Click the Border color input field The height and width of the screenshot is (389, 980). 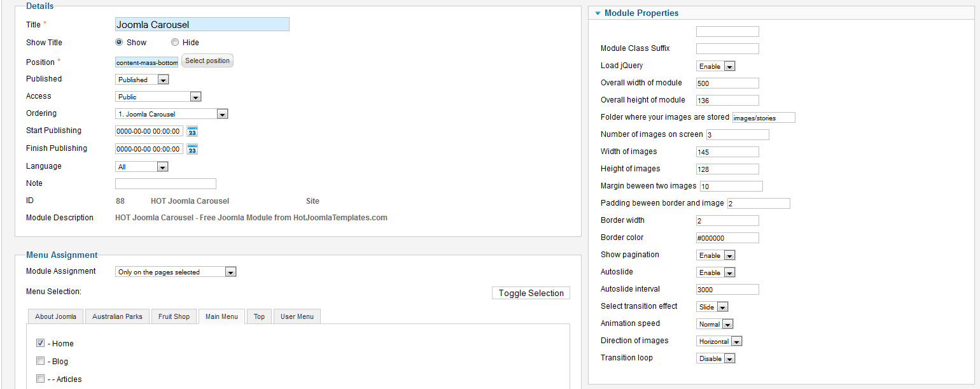(x=727, y=238)
